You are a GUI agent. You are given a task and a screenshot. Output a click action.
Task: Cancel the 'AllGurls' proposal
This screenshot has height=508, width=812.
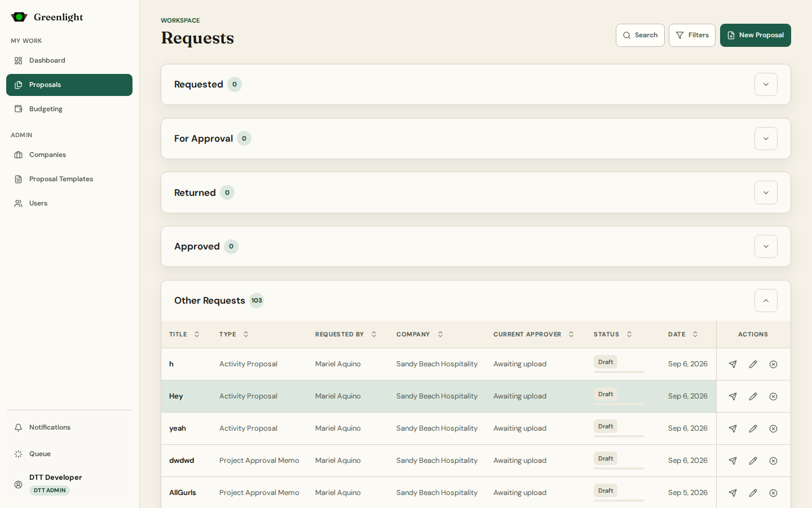[x=773, y=493]
